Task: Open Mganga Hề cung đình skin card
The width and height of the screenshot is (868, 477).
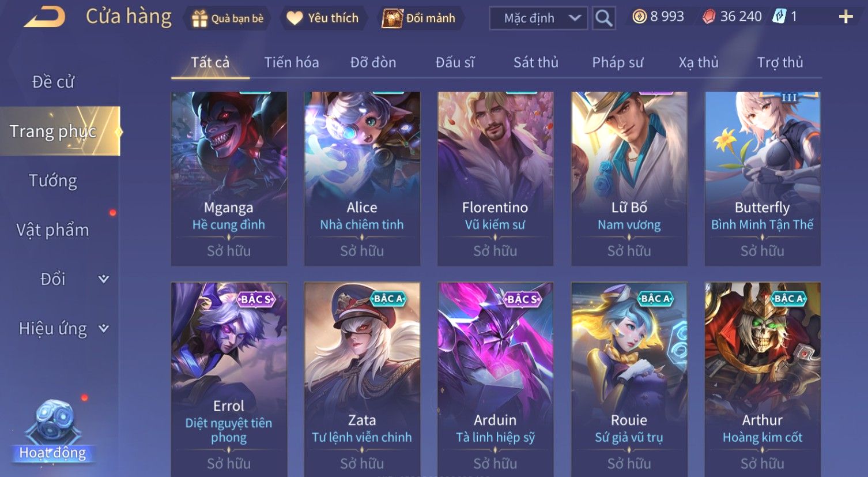Action: pyautogui.click(x=229, y=179)
